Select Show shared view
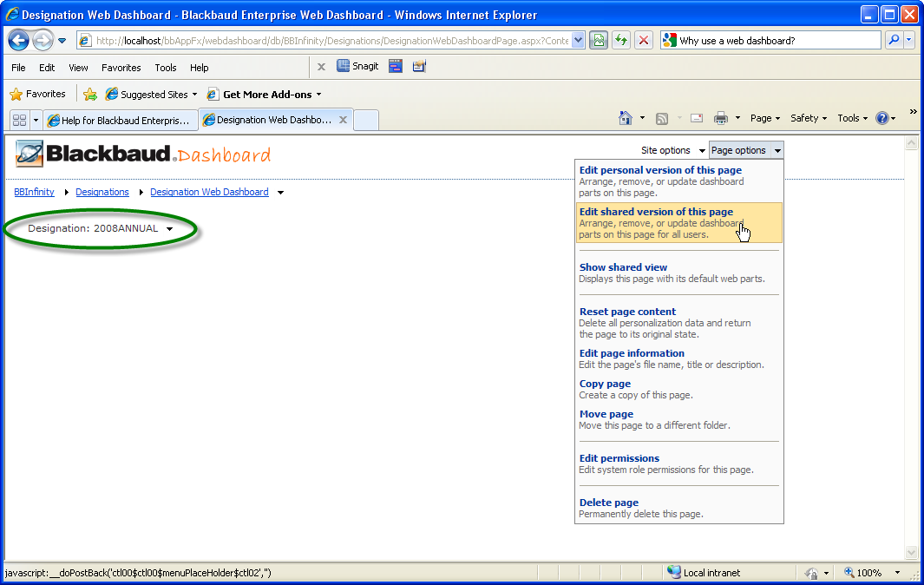Image resolution: width=924 pixels, height=585 pixels. point(678,273)
